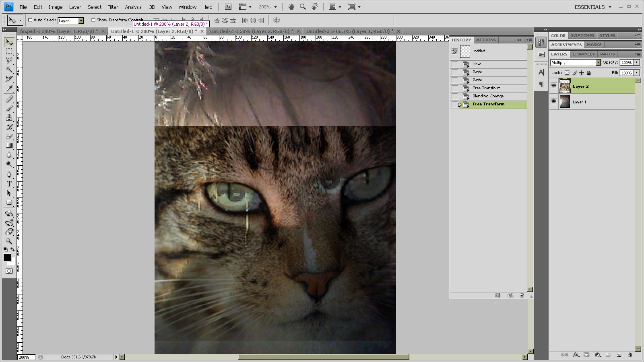The image size is (644, 362).
Task: Select the Clone Stamp tool
Action: (9, 117)
